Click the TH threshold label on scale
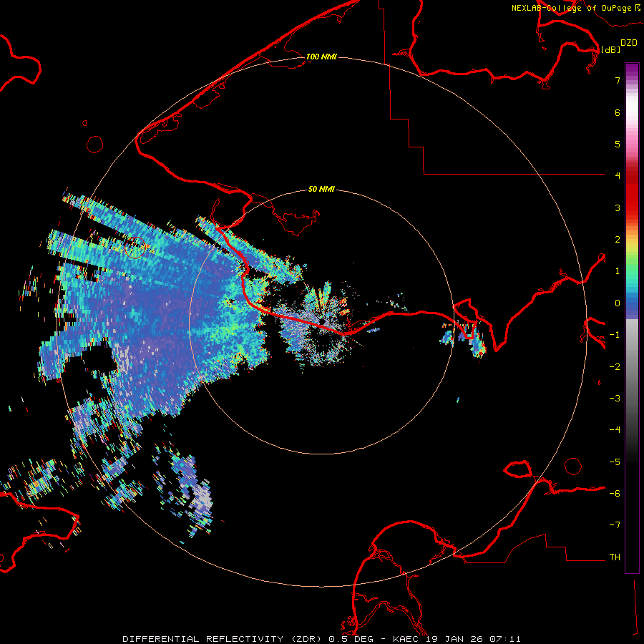This screenshot has height=644, width=644. (615, 557)
